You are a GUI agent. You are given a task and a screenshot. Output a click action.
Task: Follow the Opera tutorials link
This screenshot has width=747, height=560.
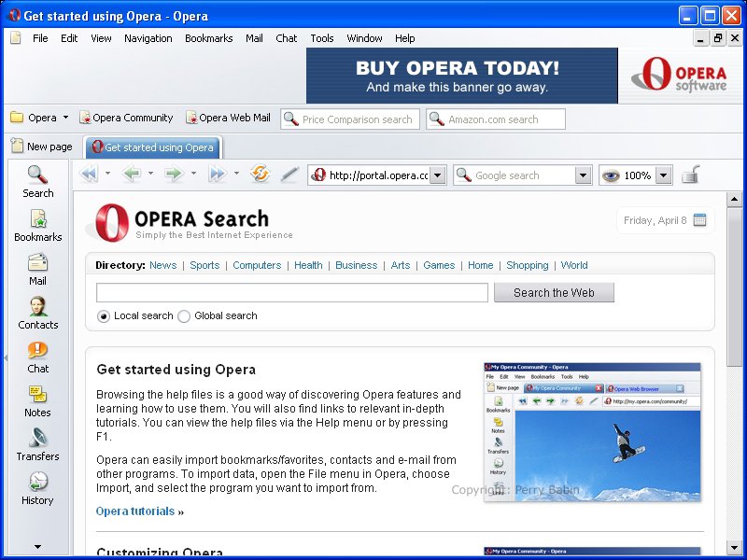pos(135,511)
